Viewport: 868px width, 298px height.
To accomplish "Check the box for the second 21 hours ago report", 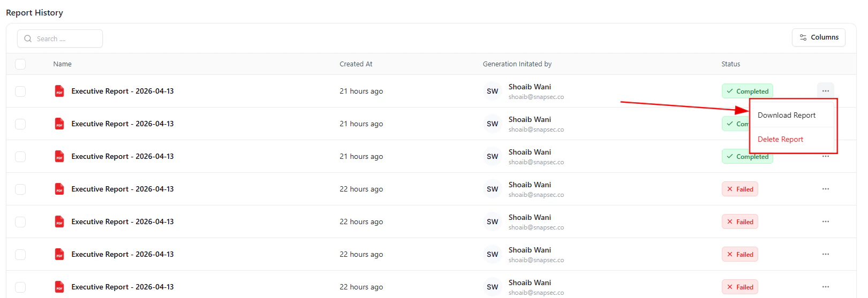I will pos(20,124).
